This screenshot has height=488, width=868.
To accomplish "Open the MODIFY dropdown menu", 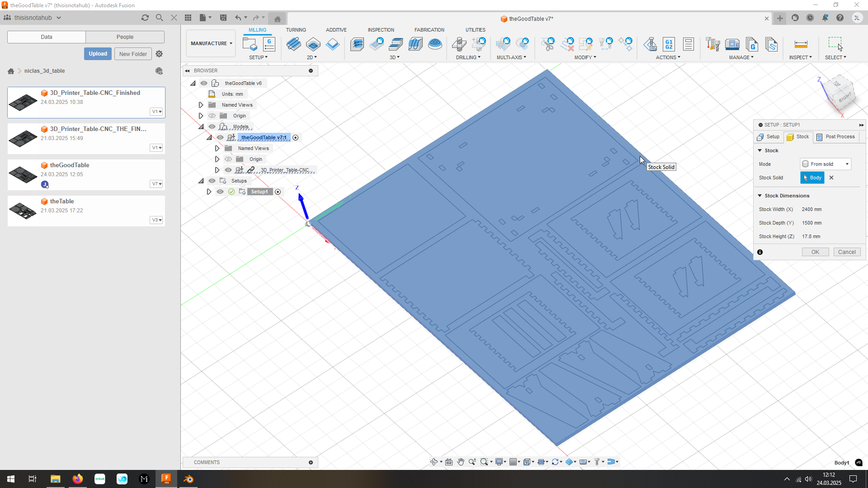I will (585, 57).
